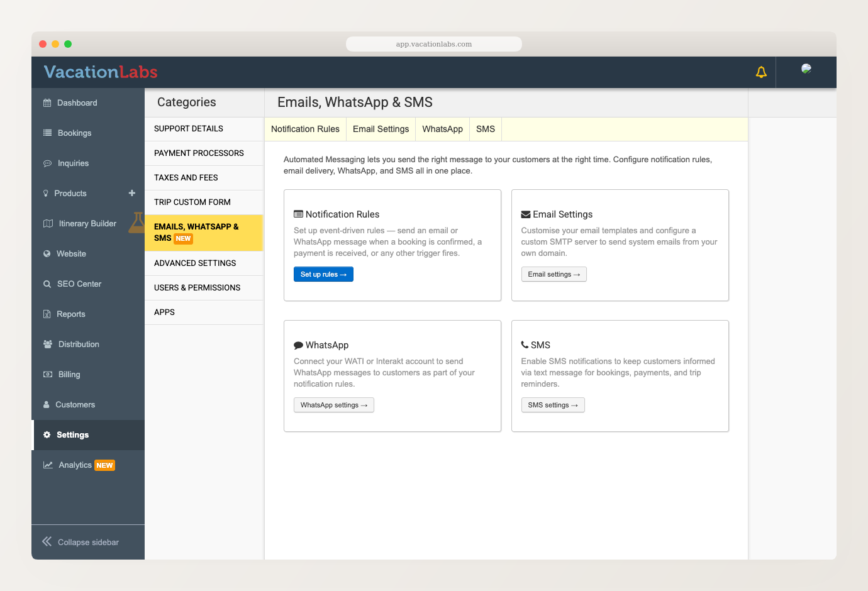Select Support Details category
The width and height of the screenshot is (868, 591).
click(x=204, y=129)
